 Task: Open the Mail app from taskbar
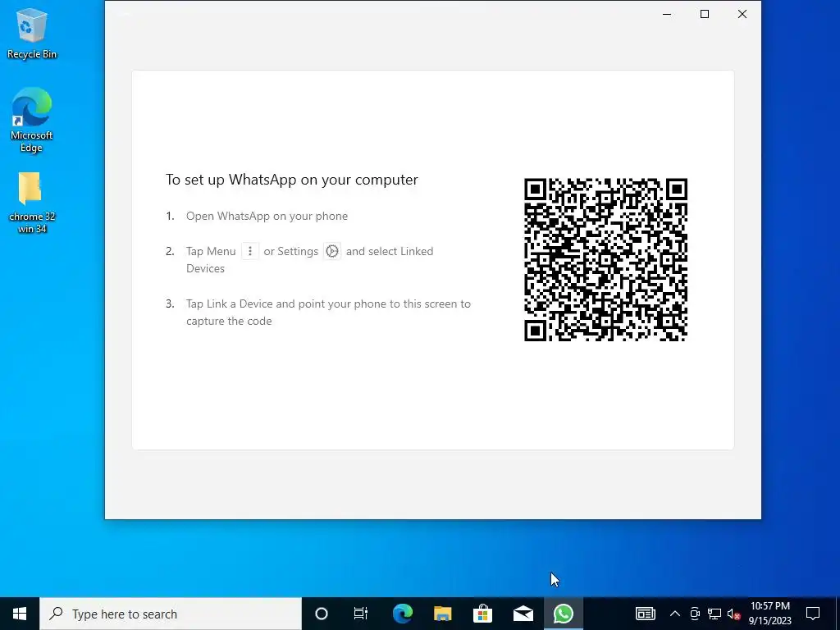click(523, 614)
